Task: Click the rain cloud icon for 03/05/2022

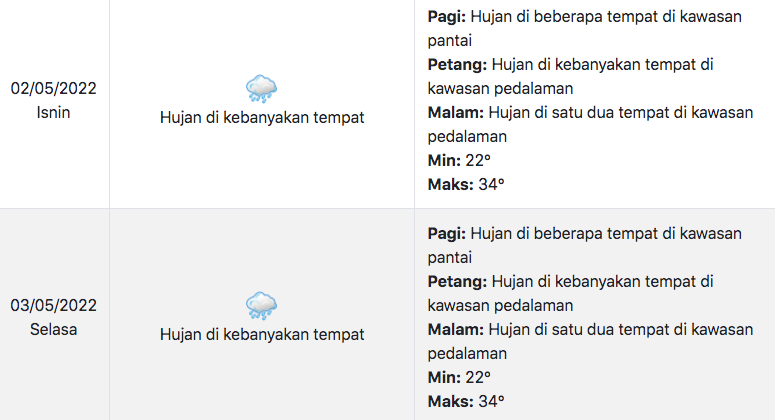Action: tap(261, 306)
